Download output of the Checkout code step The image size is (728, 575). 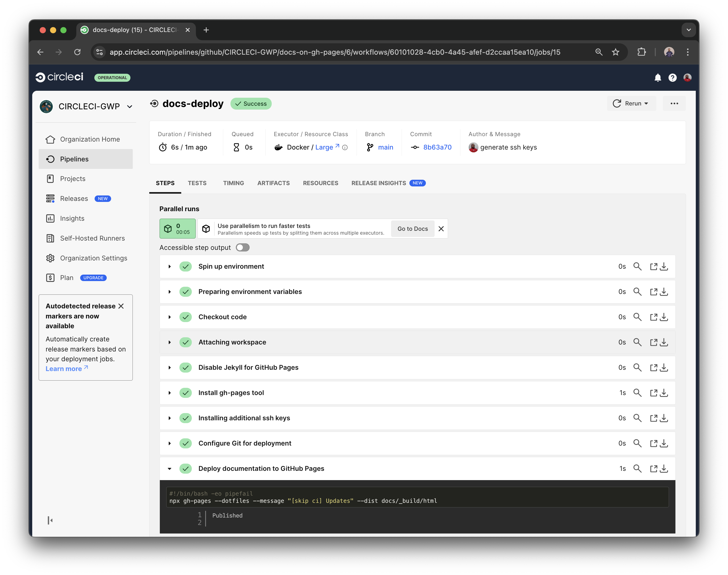(x=664, y=317)
